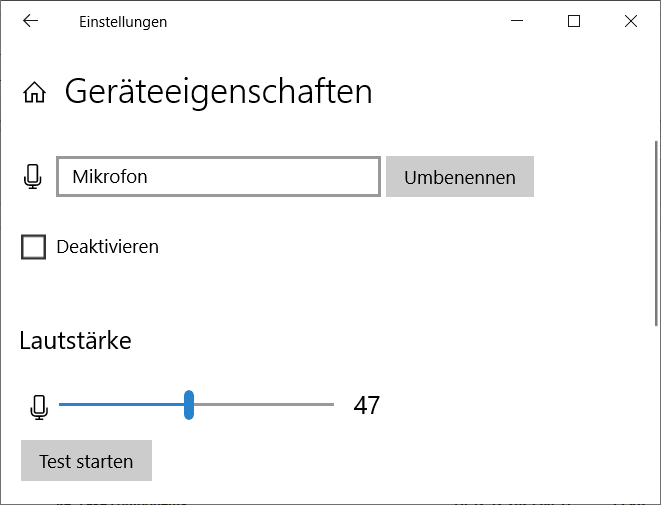The height and width of the screenshot is (505, 661).
Task: Click the Geräteeigenschaften page heading
Action: coord(218,92)
